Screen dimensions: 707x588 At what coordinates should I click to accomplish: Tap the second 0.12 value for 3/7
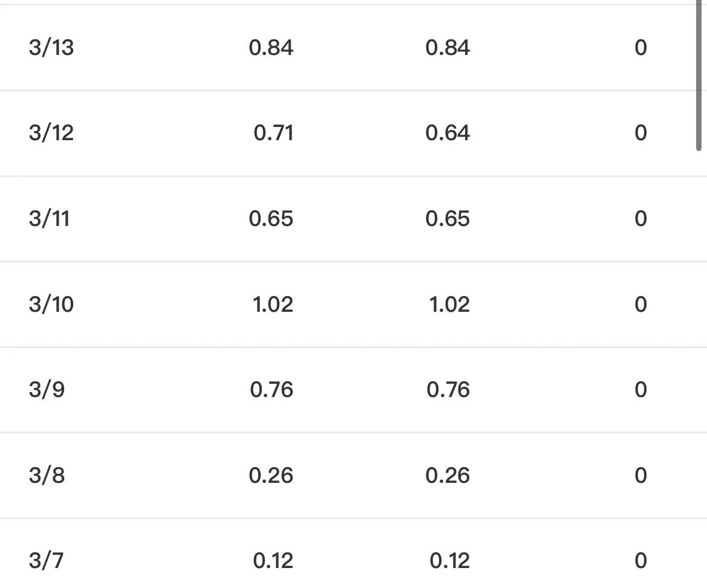pyautogui.click(x=449, y=561)
